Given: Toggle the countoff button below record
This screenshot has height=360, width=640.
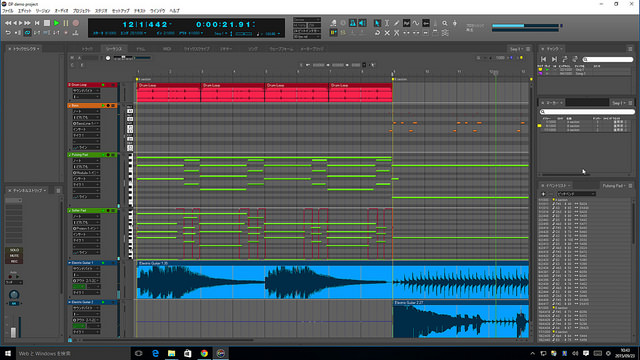Looking at the screenshot, I should point(76,33).
